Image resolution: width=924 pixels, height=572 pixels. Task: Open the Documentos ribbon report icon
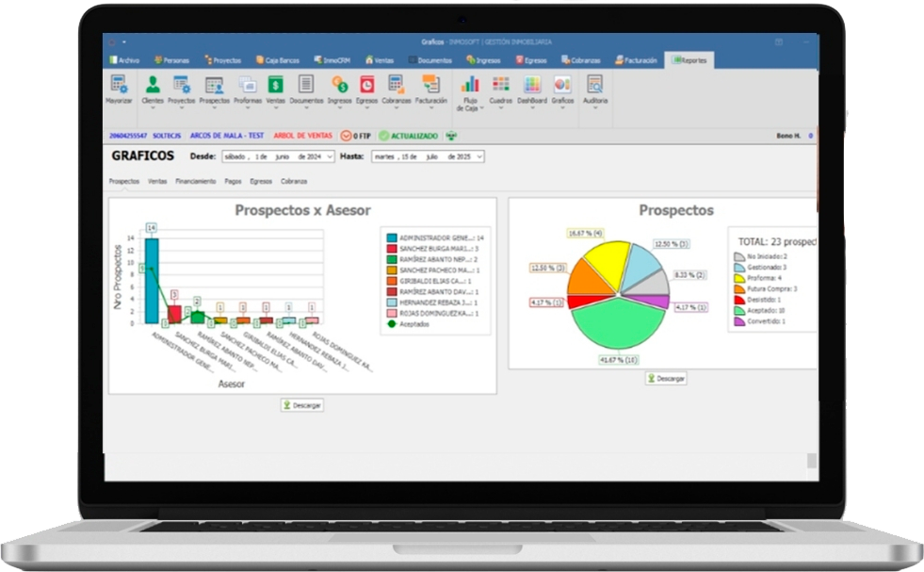[x=306, y=85]
